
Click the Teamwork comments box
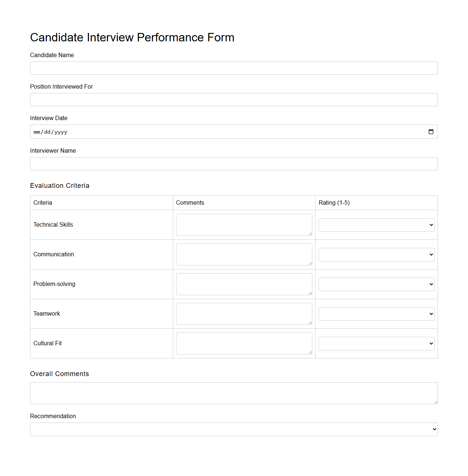[x=244, y=313]
